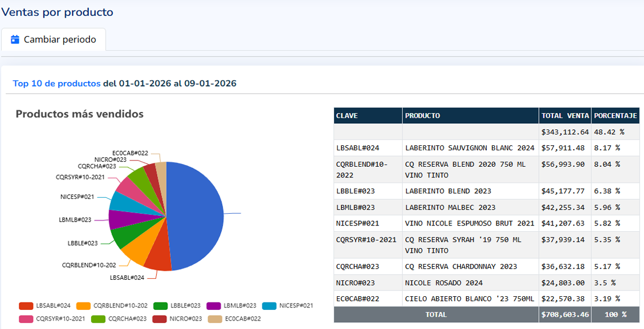Image resolution: width=644 pixels, height=329 pixels.
Task: Click the NICRO#023 dark red legend swatch
Action: [x=159, y=319]
